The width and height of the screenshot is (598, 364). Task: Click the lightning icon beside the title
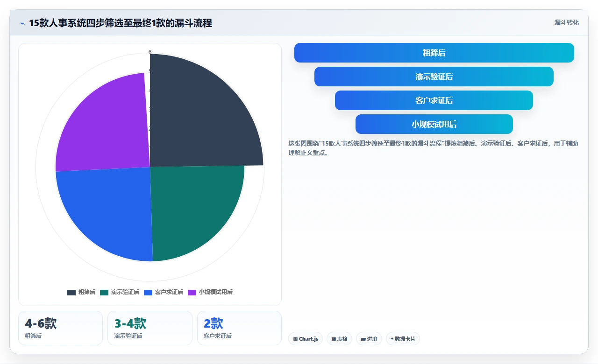tap(22, 23)
